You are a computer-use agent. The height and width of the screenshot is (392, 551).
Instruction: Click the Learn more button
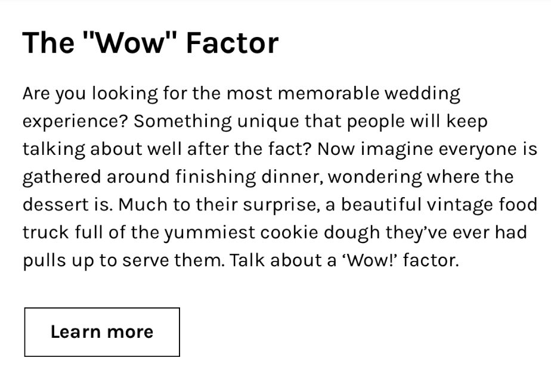click(102, 332)
